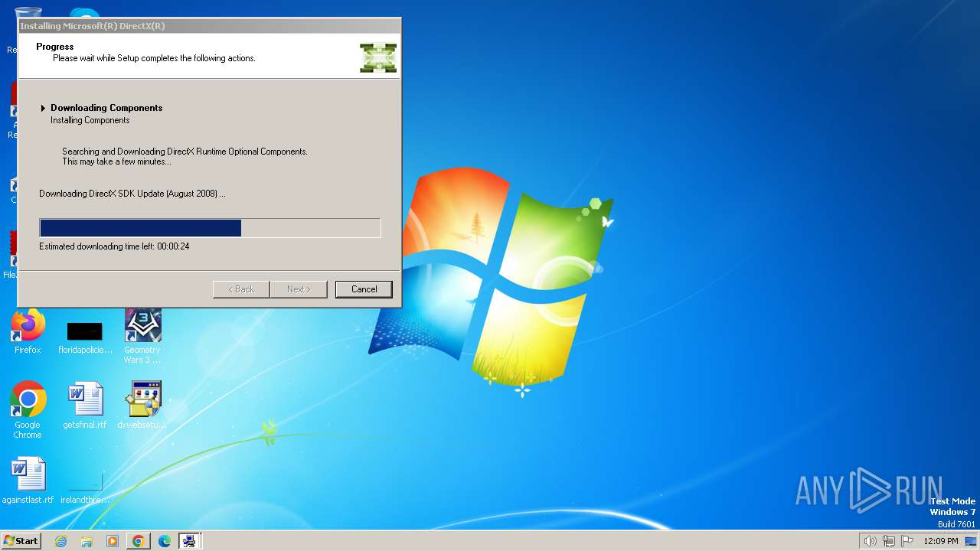Switch to the DirectX setup taskbar item
The image size is (980, 551).
pyautogui.click(x=189, y=541)
